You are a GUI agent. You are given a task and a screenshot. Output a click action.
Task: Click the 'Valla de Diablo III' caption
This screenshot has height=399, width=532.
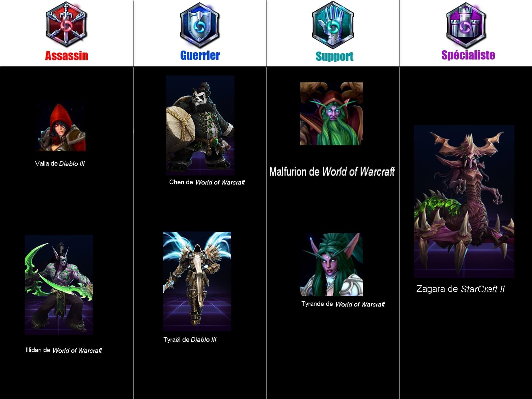click(x=60, y=164)
